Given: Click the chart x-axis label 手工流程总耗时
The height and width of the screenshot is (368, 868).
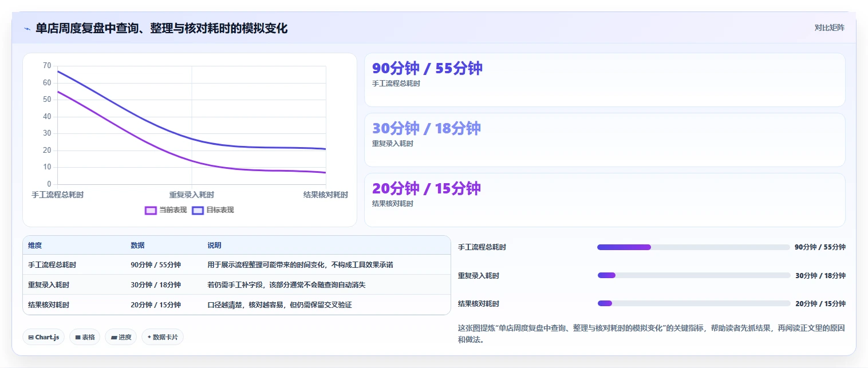Looking at the screenshot, I should 57,195.
